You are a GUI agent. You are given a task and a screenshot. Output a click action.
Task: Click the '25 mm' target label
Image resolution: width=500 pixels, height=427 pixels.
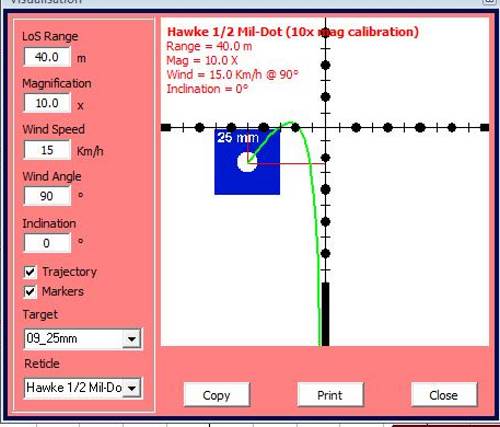[x=238, y=137]
